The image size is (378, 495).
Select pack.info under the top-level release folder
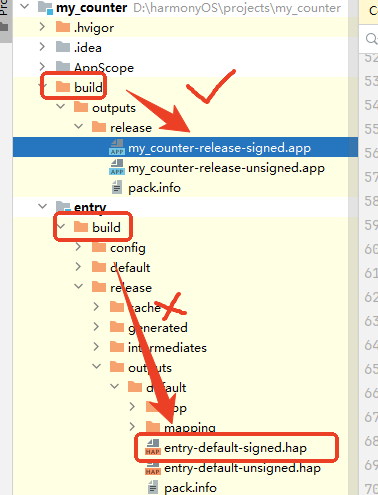[154, 188]
